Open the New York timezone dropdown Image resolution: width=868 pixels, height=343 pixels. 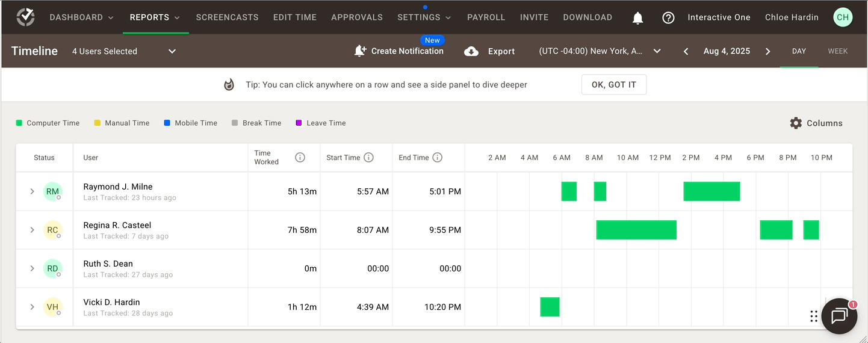point(600,51)
